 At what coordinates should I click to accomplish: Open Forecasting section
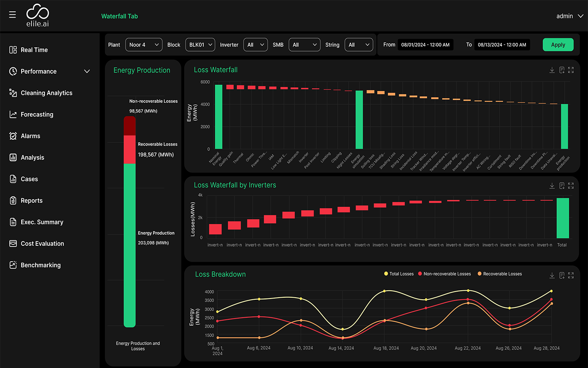pyautogui.click(x=37, y=114)
